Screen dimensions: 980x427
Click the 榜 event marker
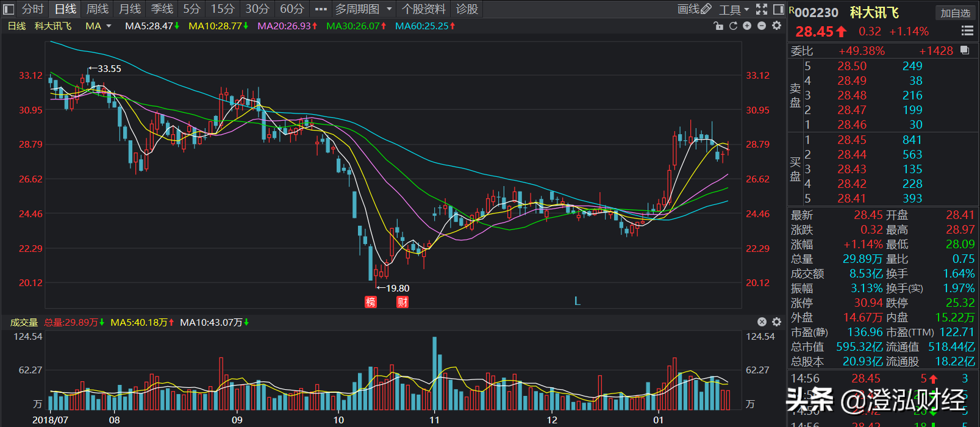[x=370, y=302]
